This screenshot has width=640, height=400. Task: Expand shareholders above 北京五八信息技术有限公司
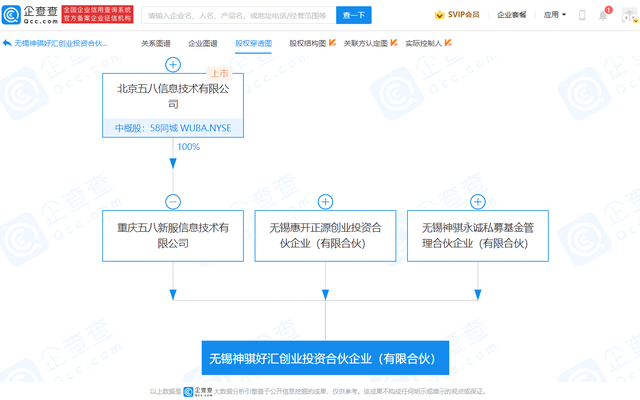click(x=173, y=64)
